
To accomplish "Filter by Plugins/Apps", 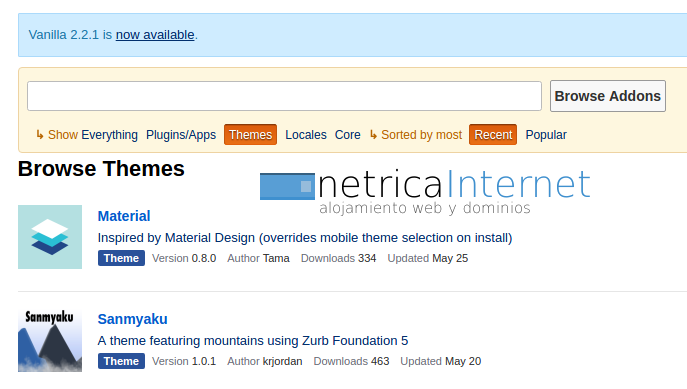I will (181, 134).
